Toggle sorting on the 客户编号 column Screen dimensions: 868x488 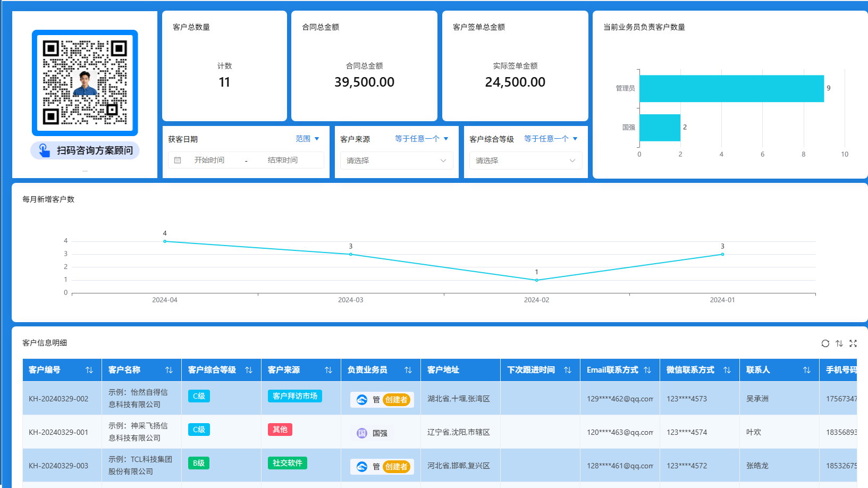pos(89,369)
